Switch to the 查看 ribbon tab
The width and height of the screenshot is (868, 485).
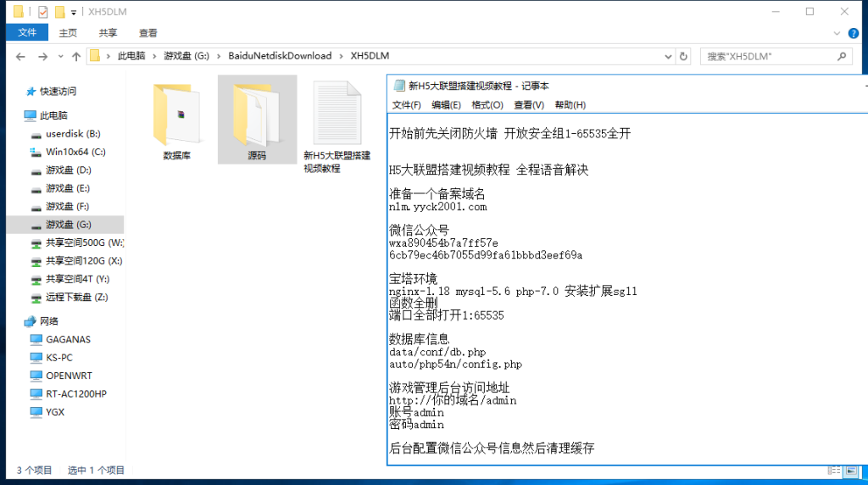(147, 33)
